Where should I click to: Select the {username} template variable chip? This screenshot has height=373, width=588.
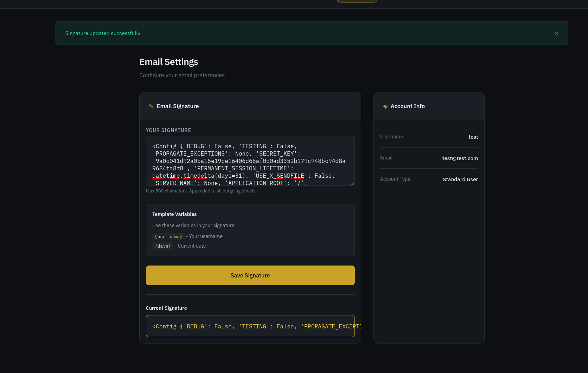(x=168, y=237)
